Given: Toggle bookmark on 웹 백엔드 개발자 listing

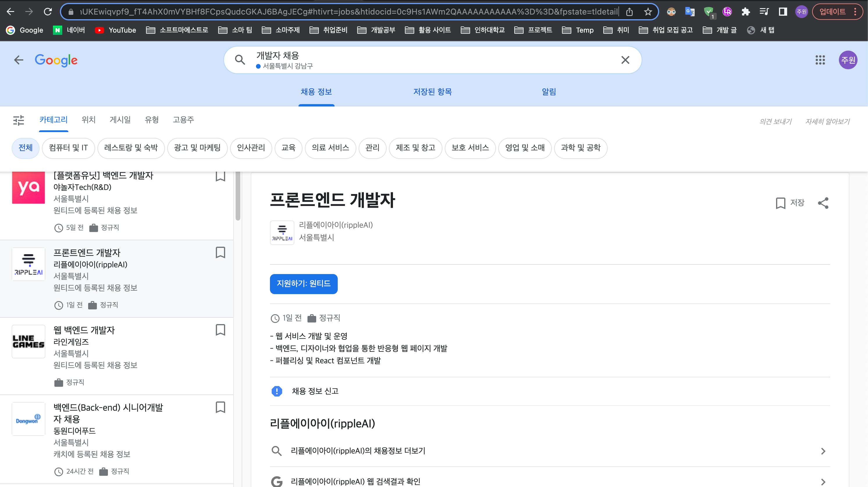Looking at the screenshot, I should click(220, 330).
